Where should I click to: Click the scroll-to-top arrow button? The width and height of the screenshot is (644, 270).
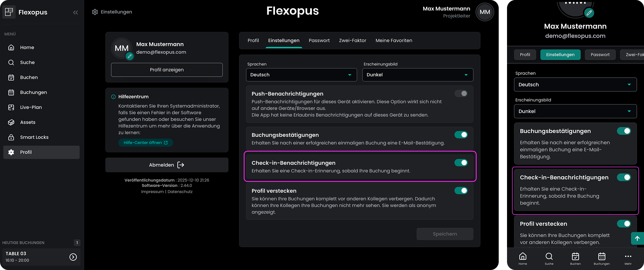pos(637,238)
